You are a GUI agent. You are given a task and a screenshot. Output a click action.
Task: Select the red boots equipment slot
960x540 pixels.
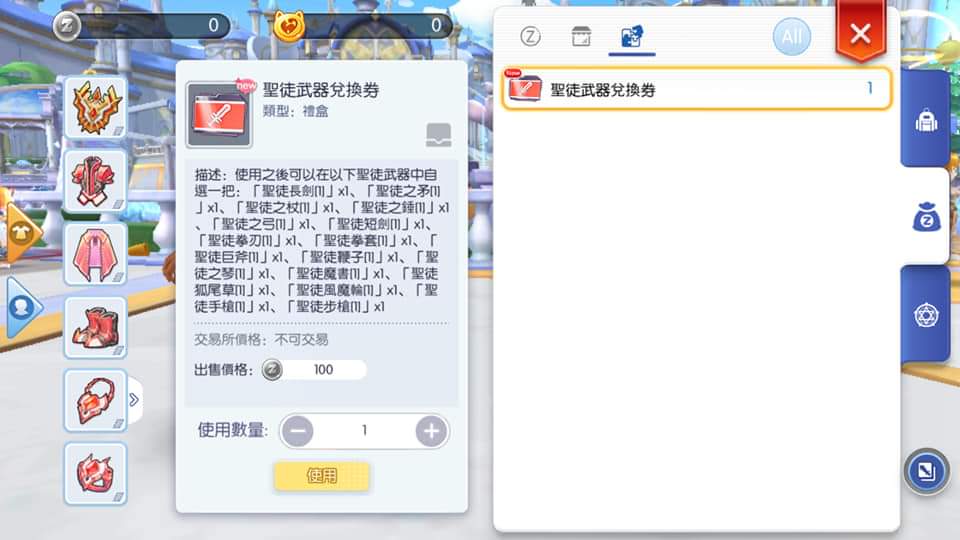click(x=96, y=328)
